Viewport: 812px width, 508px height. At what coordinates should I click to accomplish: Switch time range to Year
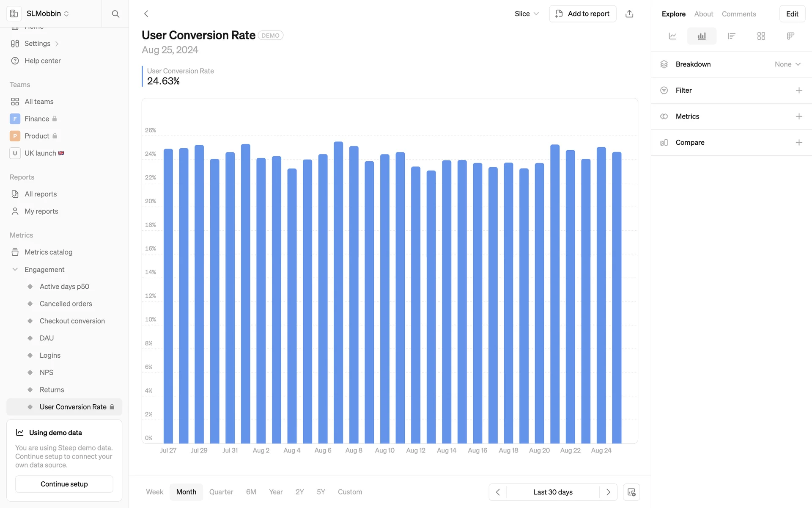(276, 492)
